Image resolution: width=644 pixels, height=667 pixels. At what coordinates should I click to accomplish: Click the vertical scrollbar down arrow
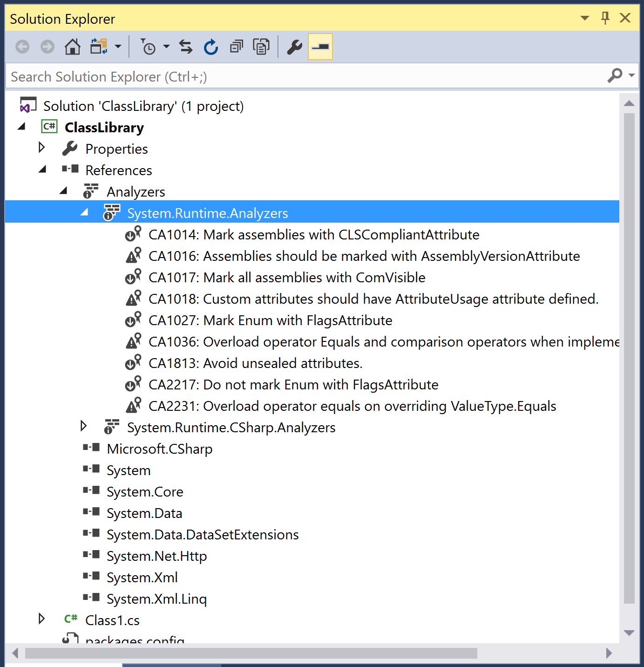pos(629,633)
